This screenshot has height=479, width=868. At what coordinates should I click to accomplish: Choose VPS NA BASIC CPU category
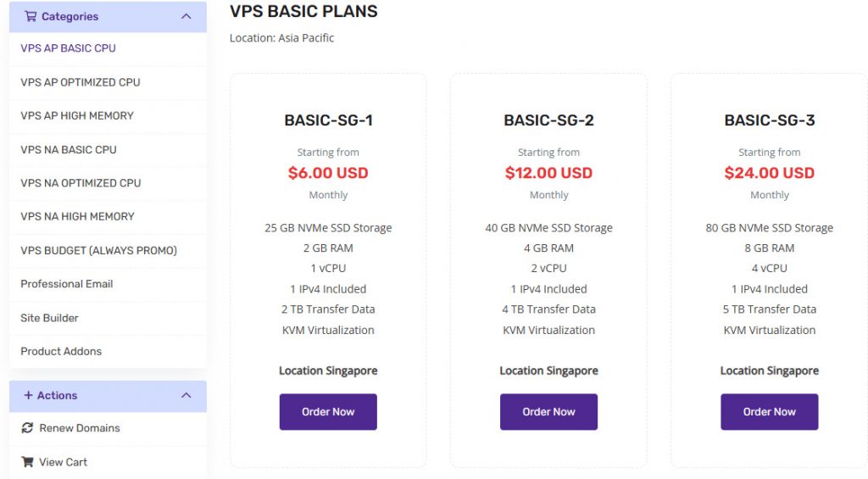69,149
